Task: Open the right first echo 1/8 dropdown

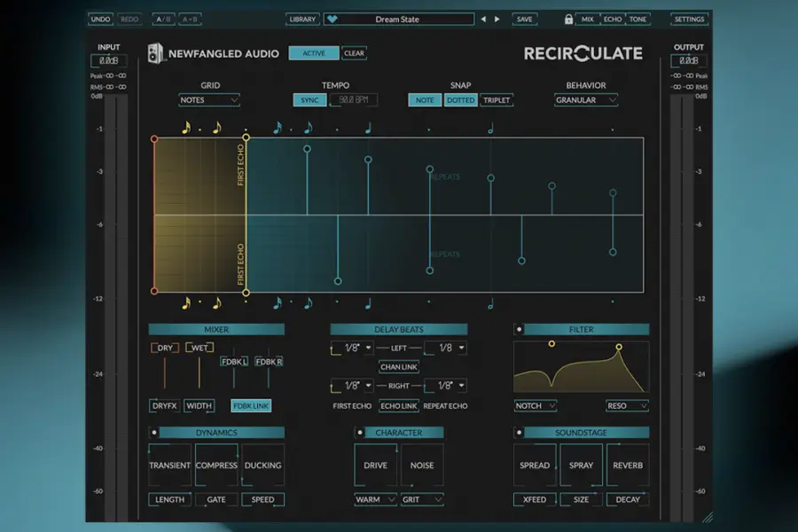Action: pyautogui.click(x=352, y=386)
